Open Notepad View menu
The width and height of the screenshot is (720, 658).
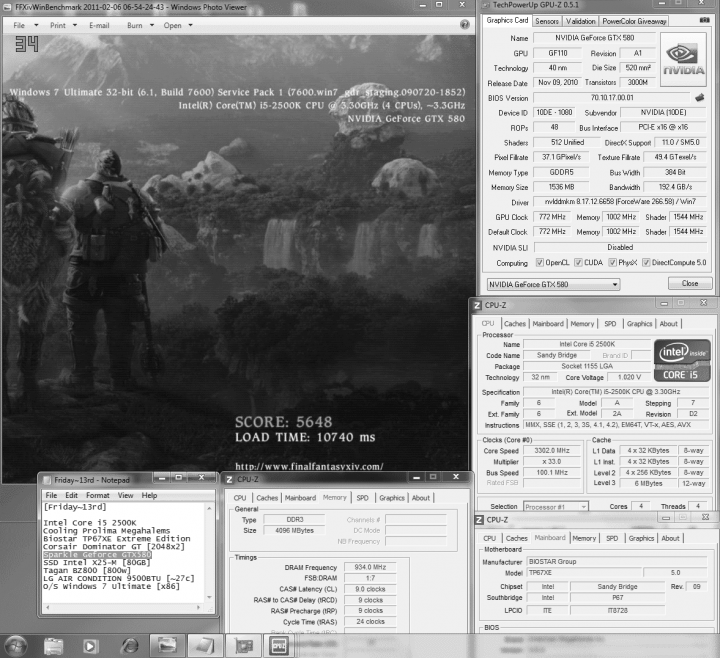pyautogui.click(x=125, y=495)
